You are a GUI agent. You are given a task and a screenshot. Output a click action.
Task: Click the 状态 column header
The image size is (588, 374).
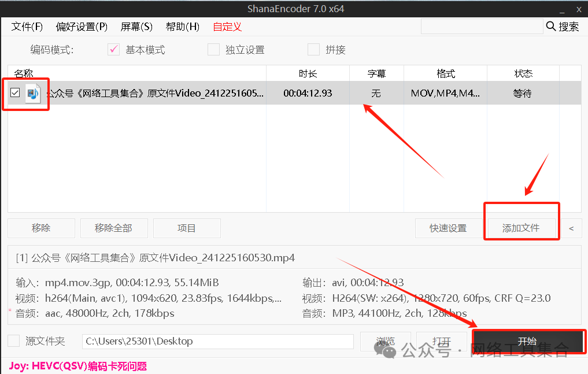(523, 73)
